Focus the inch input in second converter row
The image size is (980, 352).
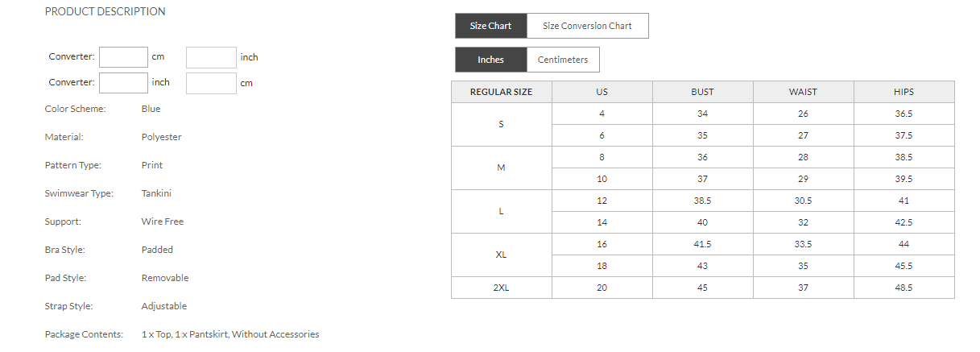point(123,82)
